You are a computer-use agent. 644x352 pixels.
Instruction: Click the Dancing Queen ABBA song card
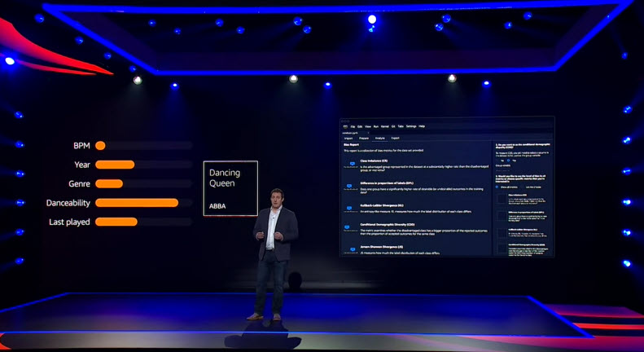click(x=230, y=188)
